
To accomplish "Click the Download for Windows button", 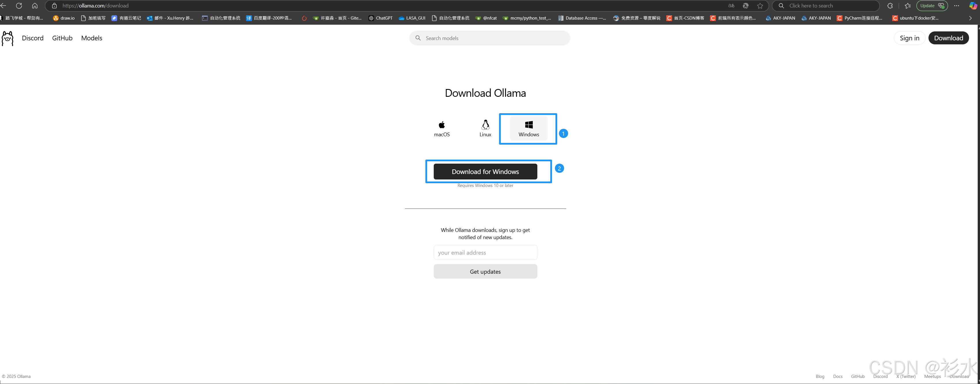I will point(485,171).
